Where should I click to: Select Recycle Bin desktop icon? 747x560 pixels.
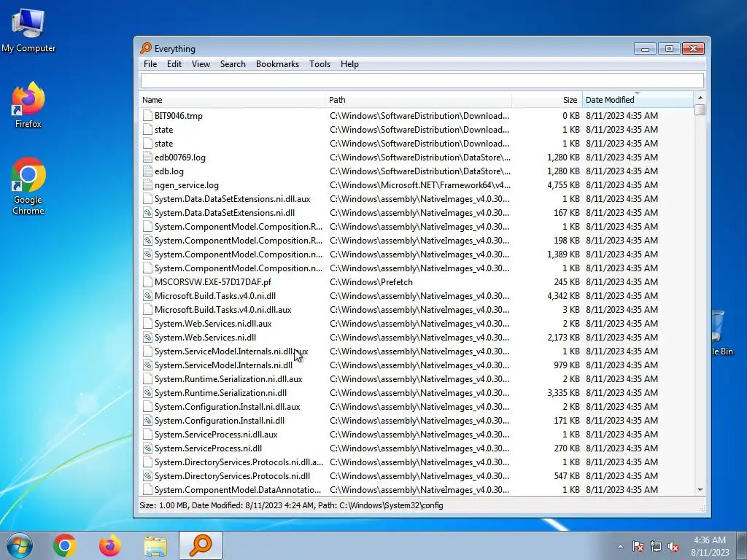(x=721, y=332)
